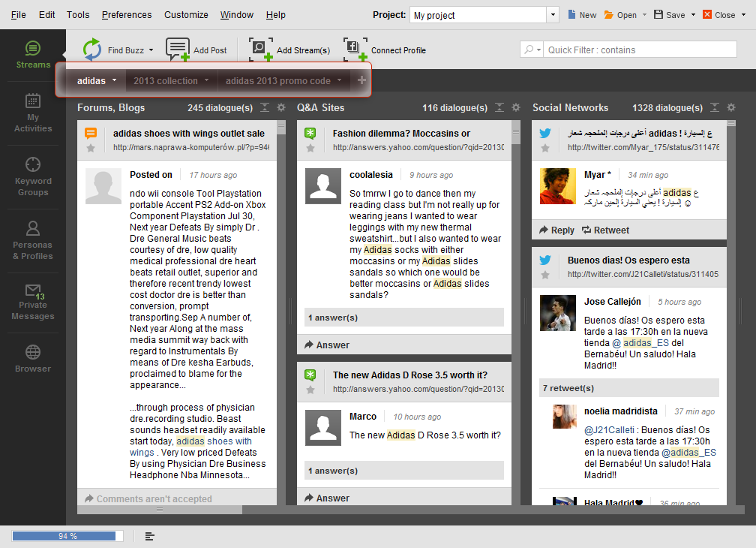756x548 pixels.
Task: Collapse the Social Networks column icon
Action: (x=715, y=107)
